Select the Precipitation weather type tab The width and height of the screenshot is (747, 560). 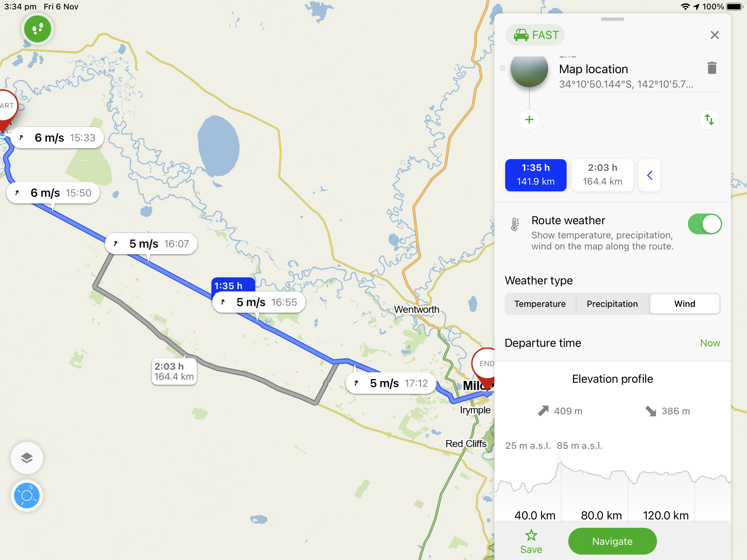[x=612, y=304]
